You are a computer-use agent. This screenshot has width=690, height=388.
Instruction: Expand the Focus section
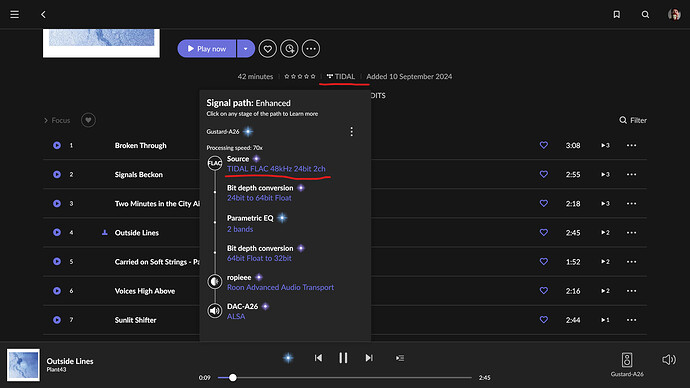point(57,120)
